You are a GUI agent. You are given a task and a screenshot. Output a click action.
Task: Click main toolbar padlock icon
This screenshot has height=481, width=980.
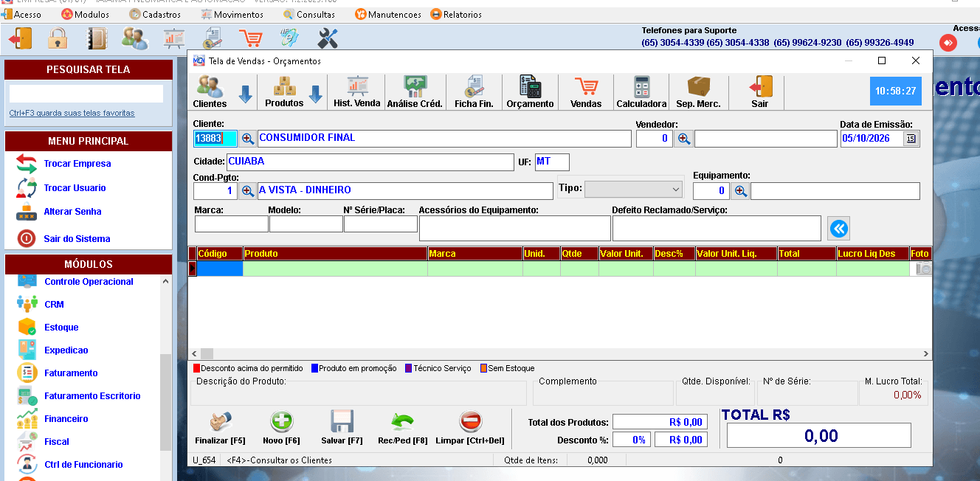[x=58, y=38]
